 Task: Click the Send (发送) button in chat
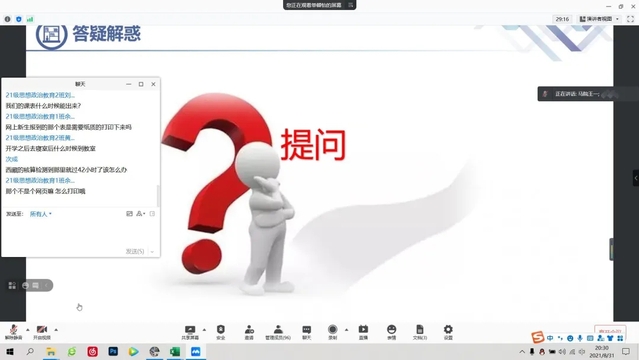coord(135,252)
